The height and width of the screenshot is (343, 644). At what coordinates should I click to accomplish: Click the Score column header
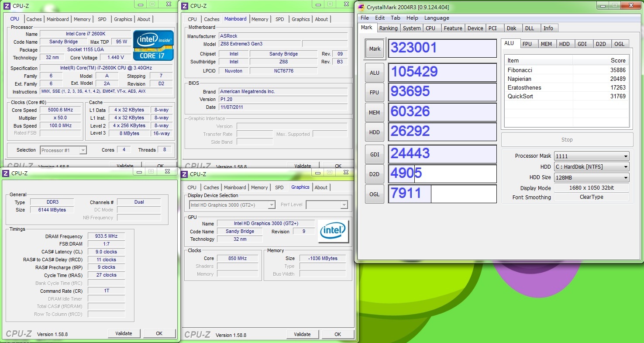tap(600, 60)
